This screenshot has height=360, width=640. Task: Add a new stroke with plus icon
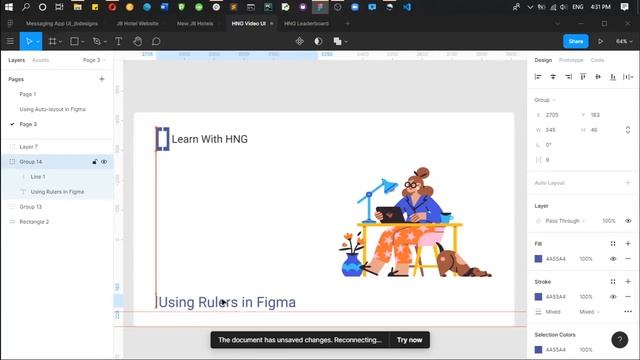[628, 282]
